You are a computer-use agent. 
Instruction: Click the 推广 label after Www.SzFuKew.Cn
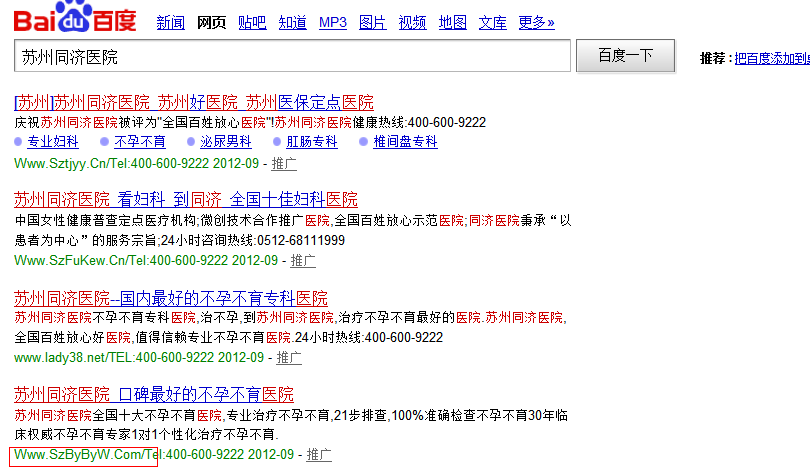pyautogui.click(x=303, y=261)
